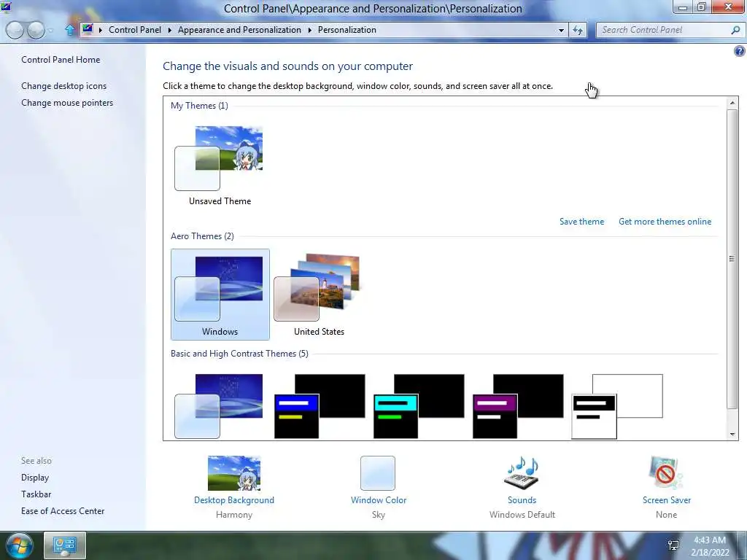Open recent pages dropdown next to Forward
The height and width of the screenshot is (560, 747).
click(x=50, y=31)
